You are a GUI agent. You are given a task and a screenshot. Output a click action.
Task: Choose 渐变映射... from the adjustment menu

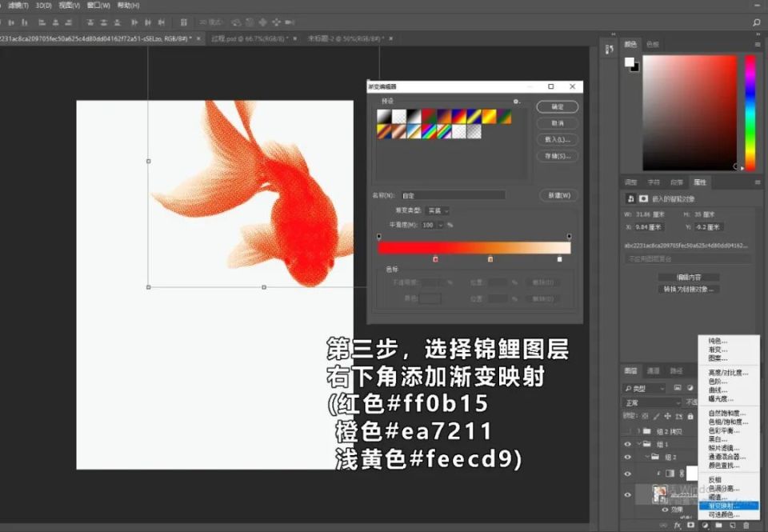(728, 506)
